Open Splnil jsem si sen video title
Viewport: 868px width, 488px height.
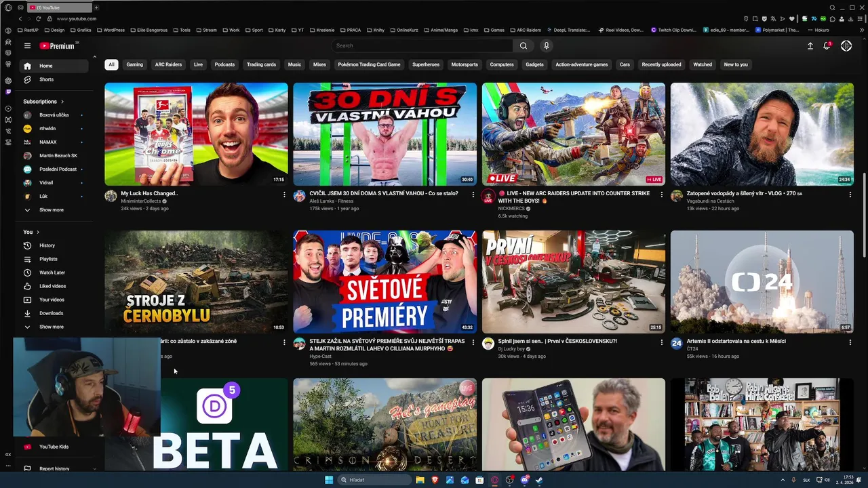tap(557, 342)
